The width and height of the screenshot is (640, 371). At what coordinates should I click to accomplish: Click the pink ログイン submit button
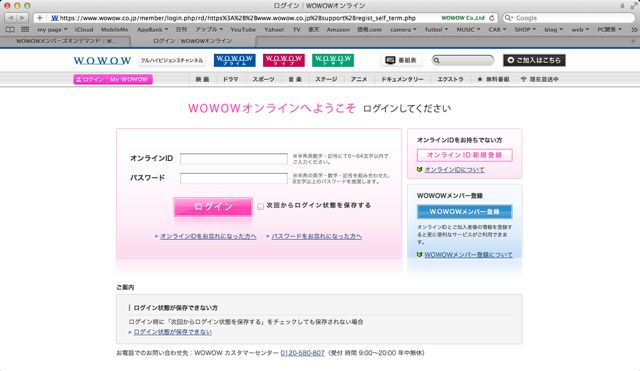coord(213,207)
